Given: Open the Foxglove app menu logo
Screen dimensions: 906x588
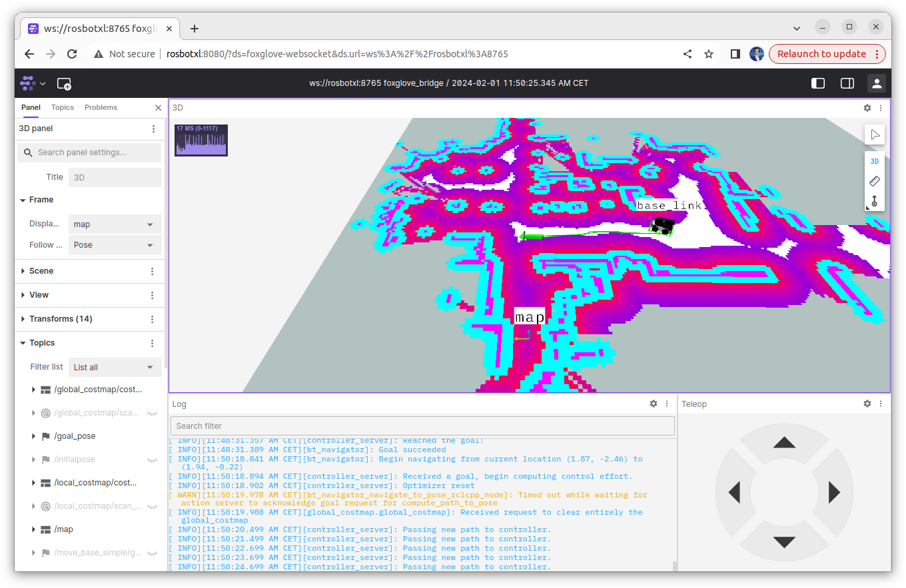Looking at the screenshot, I should (x=27, y=83).
